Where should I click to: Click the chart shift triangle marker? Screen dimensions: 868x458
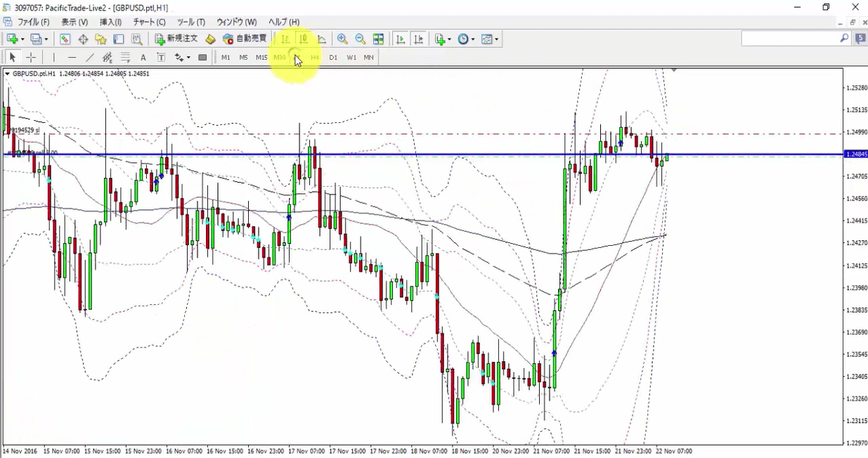click(674, 70)
